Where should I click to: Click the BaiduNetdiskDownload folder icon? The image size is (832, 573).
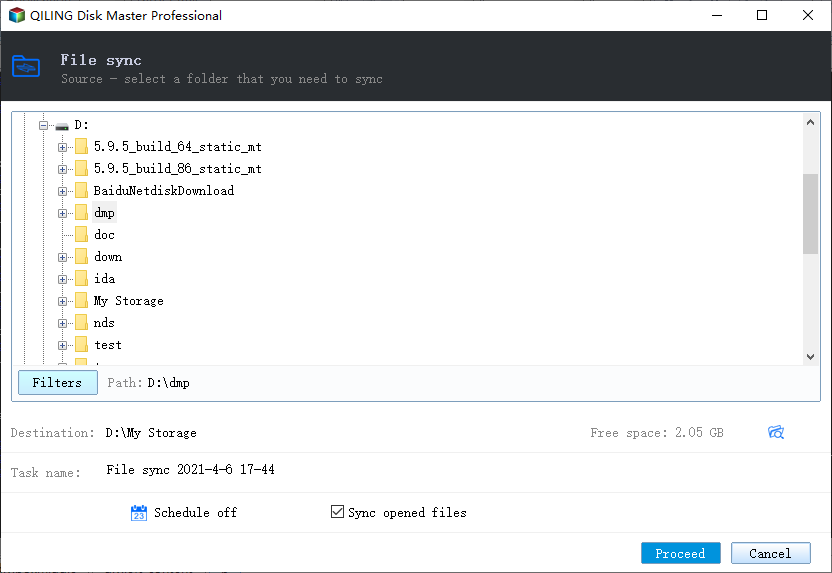pyautogui.click(x=81, y=191)
